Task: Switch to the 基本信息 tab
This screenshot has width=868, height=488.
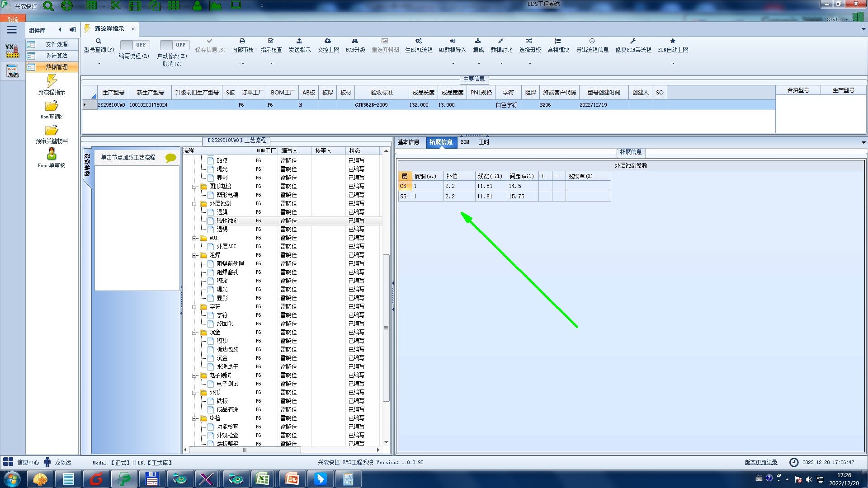Action: [408, 142]
